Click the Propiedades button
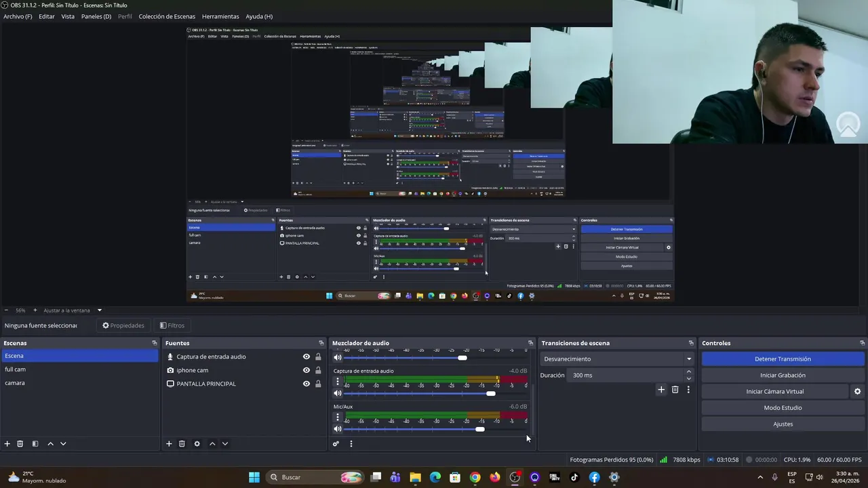 123,325
